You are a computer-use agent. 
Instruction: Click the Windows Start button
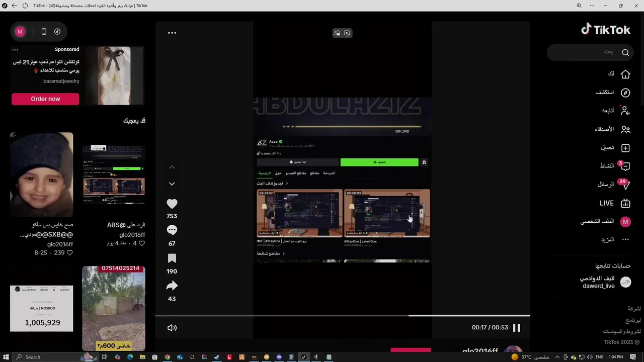click(5, 357)
